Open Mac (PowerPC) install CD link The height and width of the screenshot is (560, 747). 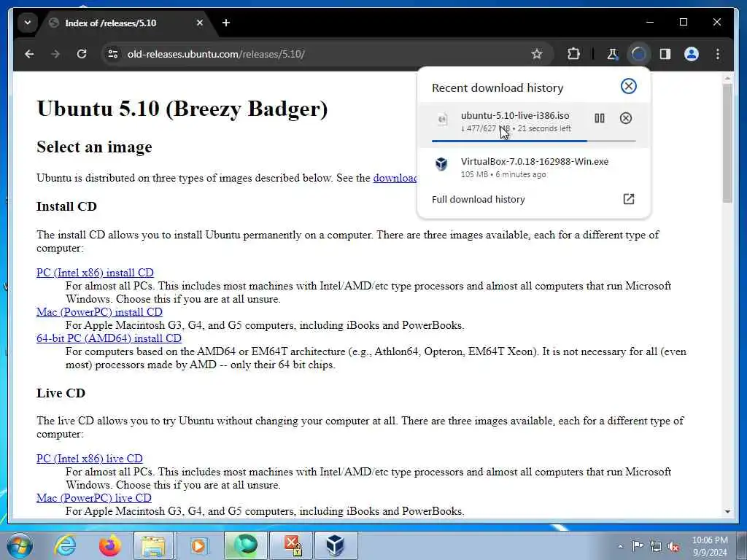pos(99,312)
